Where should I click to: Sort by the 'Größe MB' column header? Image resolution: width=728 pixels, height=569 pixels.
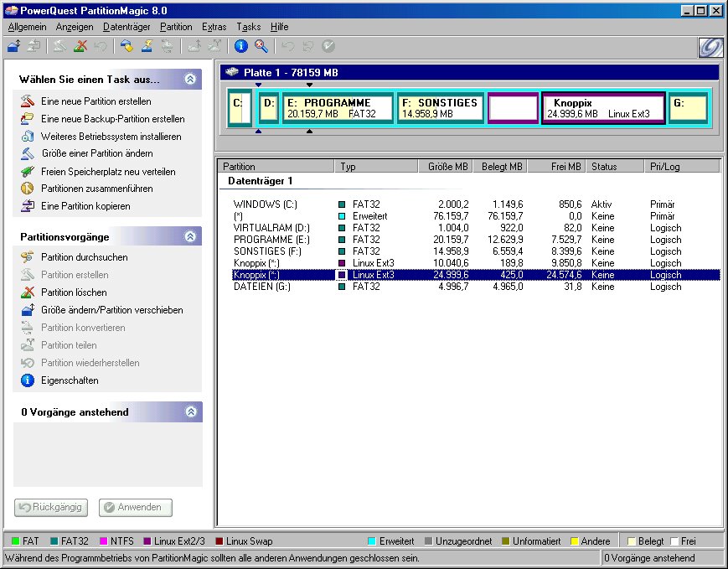(445, 166)
